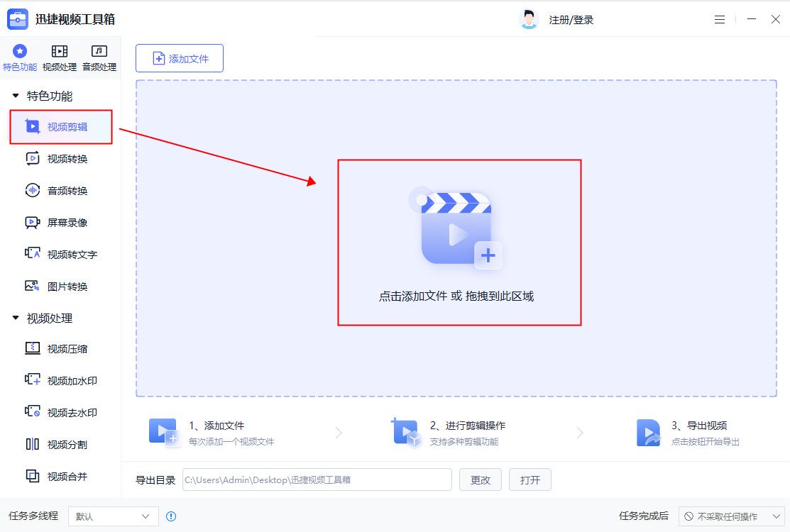Click the 支持多种剪辑功能 text
Viewport: 790px width, 532px height.
(x=464, y=442)
